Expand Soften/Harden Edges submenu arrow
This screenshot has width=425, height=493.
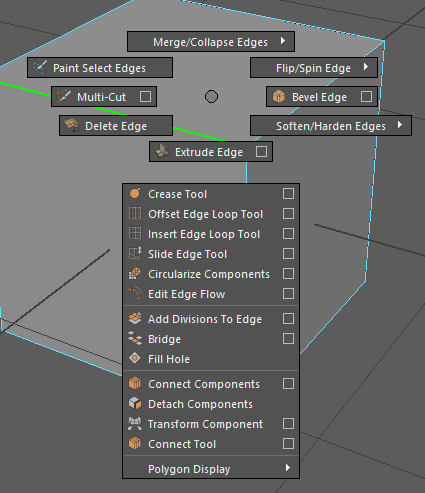(400, 125)
